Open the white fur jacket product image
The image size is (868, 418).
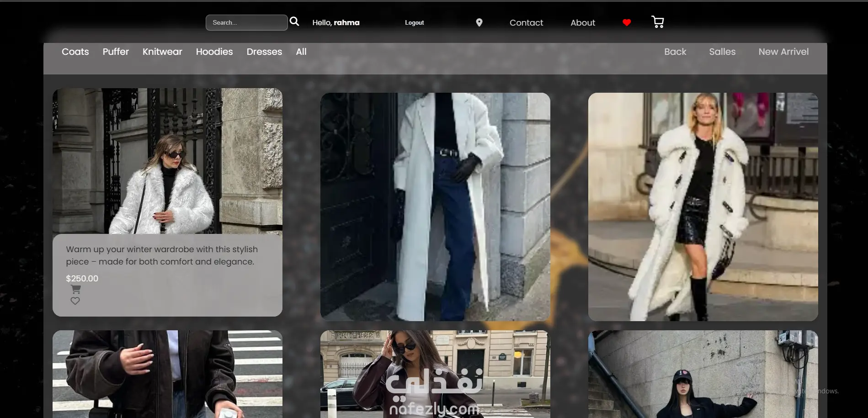point(167,161)
